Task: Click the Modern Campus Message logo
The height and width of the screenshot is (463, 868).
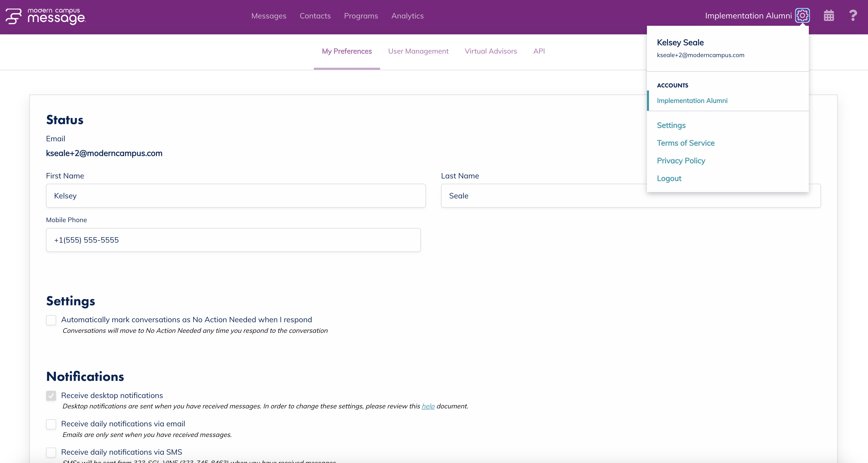Action: click(x=46, y=16)
